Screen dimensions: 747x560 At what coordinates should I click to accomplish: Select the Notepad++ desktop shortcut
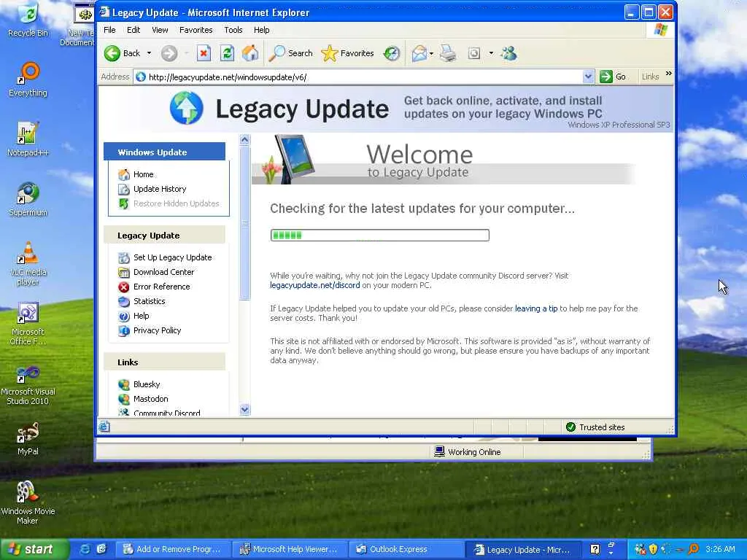pyautogui.click(x=28, y=139)
